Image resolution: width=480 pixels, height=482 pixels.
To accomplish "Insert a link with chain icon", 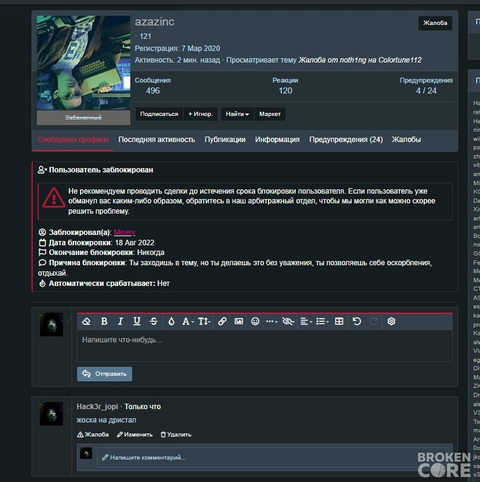I will (222, 321).
